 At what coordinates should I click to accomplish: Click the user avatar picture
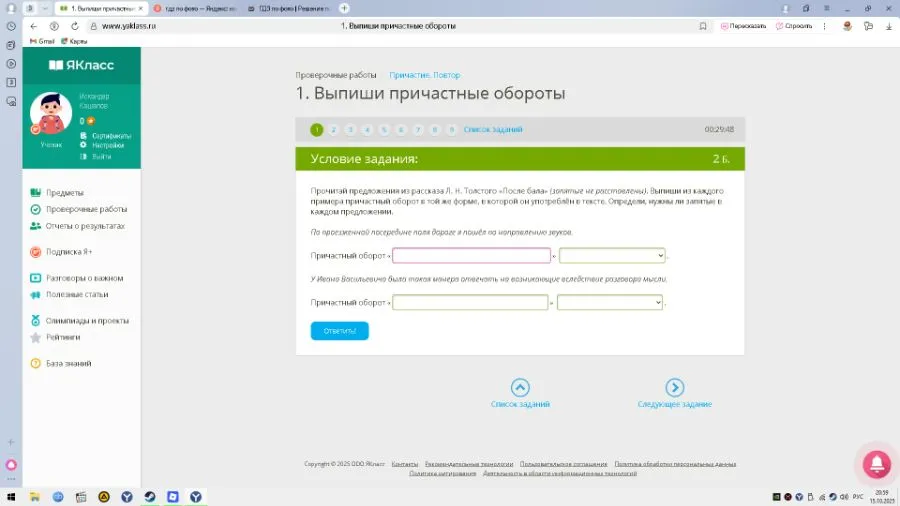[x=51, y=113]
